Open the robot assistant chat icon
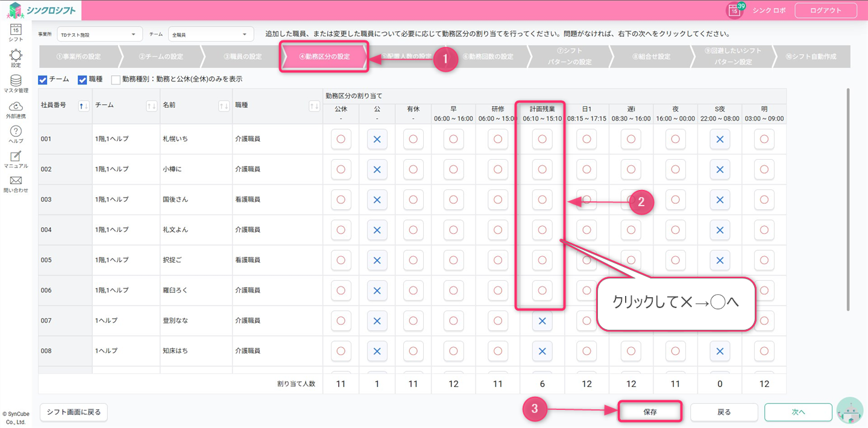Screen dimensions: 868x428 click(851, 411)
